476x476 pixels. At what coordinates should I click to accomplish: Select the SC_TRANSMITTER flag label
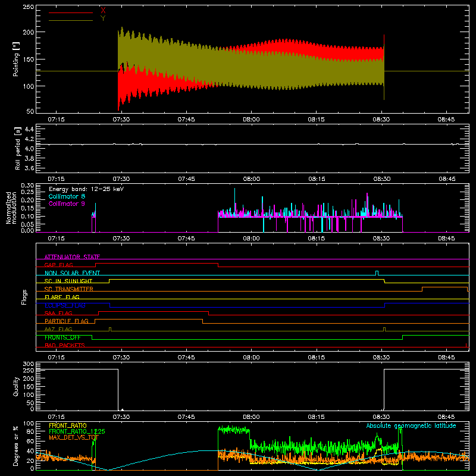click(69, 289)
